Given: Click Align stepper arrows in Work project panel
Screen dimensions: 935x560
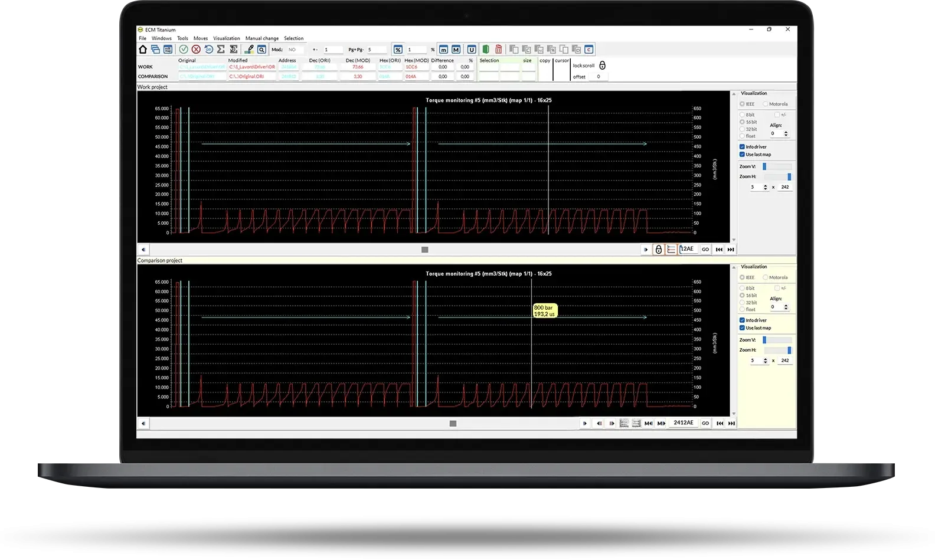Looking at the screenshot, I should tap(786, 133).
